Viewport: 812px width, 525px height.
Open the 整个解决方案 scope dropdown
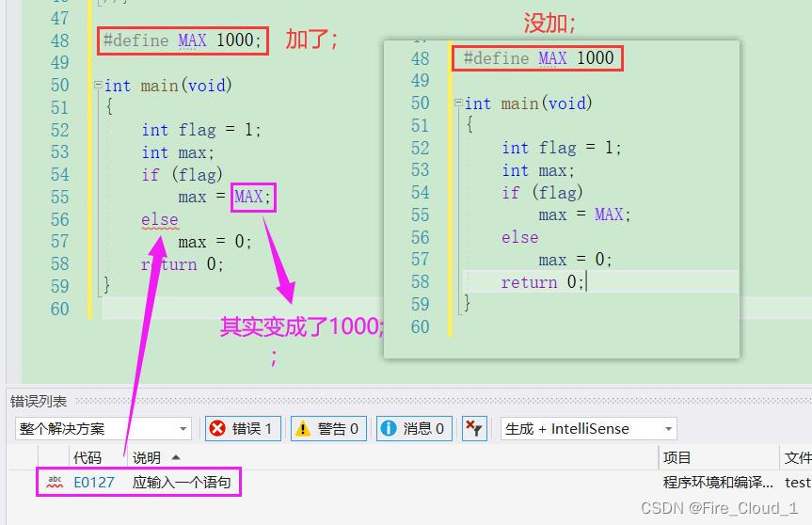(103, 429)
